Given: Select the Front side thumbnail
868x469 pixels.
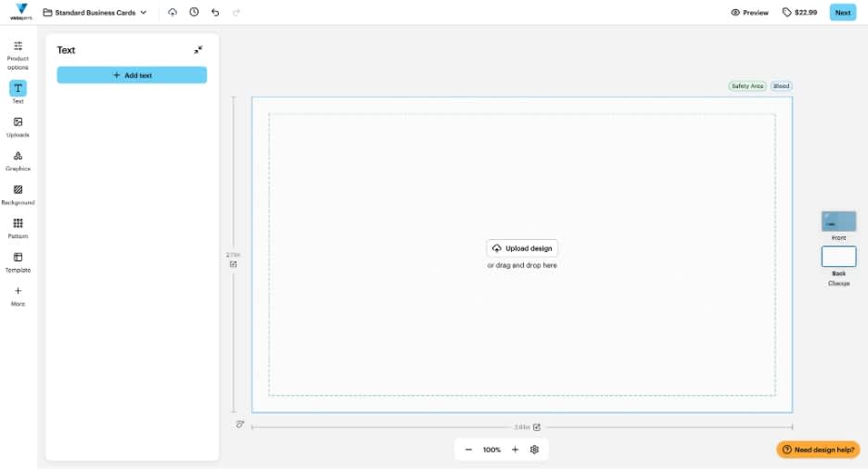Looking at the screenshot, I should [x=838, y=222].
